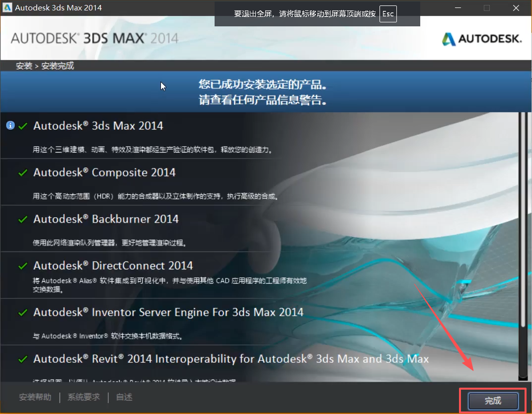532x414 pixels.
Task: Click the checkmark beside Composite 2014
Action: click(x=22, y=173)
